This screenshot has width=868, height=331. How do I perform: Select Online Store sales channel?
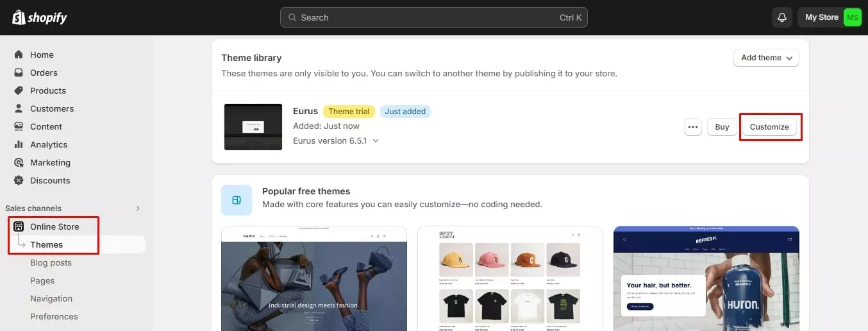point(54,226)
